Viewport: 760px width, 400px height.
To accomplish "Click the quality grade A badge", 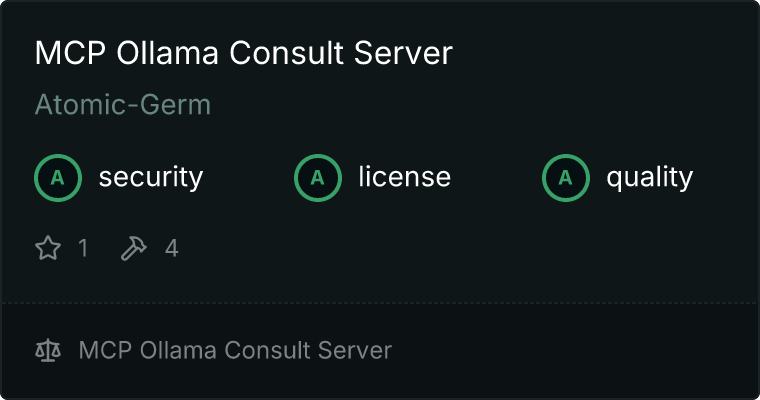I will [566, 178].
